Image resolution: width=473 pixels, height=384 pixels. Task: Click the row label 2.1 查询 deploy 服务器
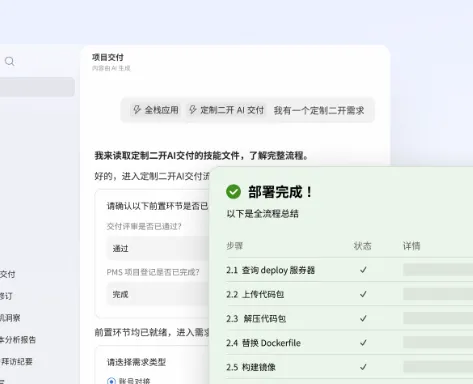click(270, 270)
